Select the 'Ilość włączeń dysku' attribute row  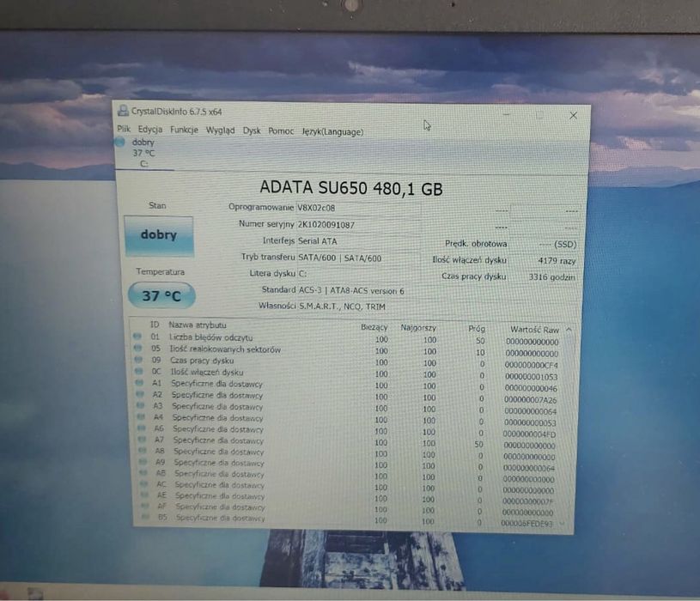[x=346, y=373]
